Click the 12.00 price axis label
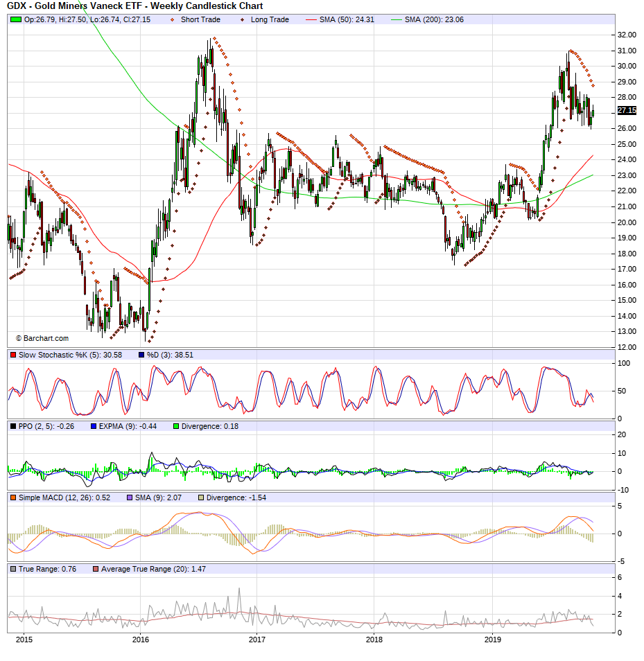The image size is (644, 661). pyautogui.click(x=627, y=347)
